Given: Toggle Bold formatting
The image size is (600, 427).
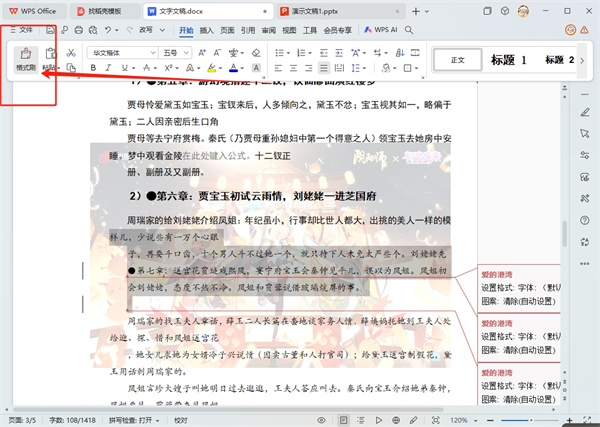Looking at the screenshot, I should 93,68.
